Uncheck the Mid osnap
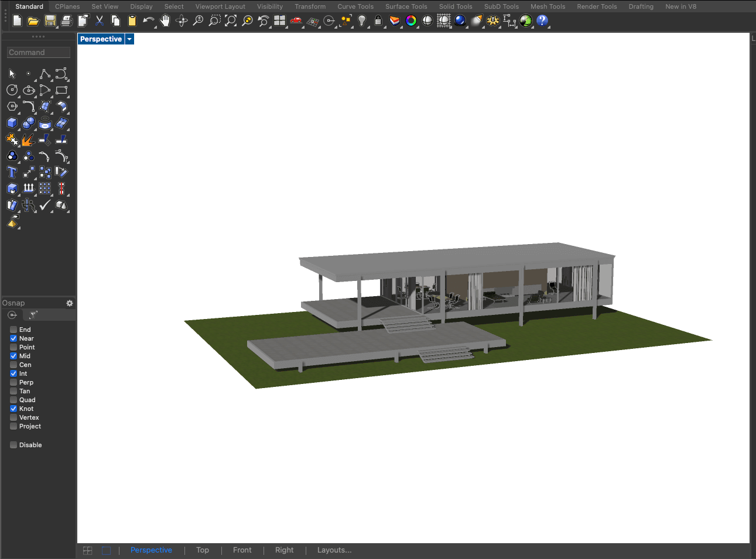This screenshot has width=756, height=559. (13, 356)
